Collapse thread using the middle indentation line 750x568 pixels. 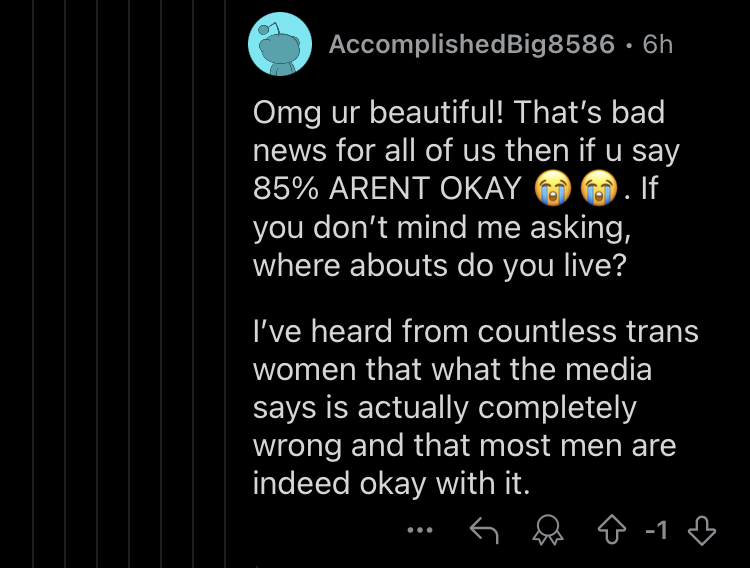click(129, 284)
